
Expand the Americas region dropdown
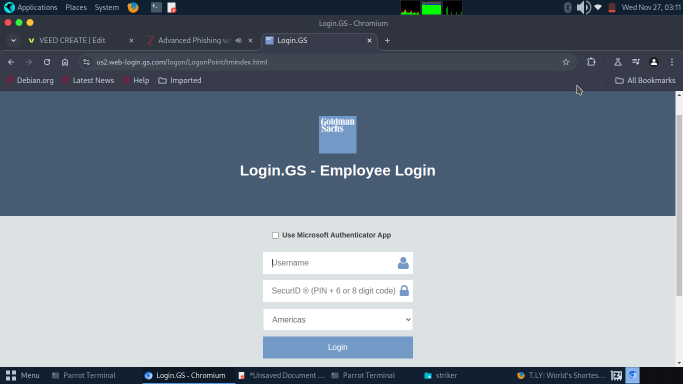point(338,320)
